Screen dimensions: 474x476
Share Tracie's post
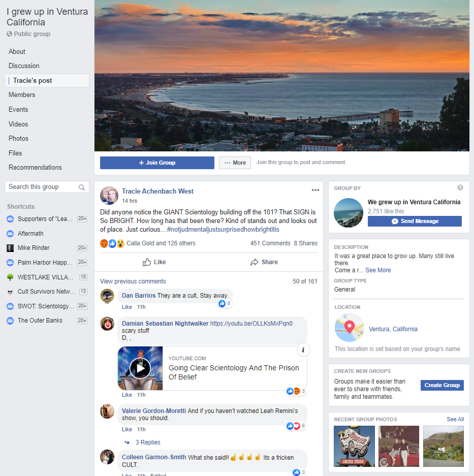tap(264, 262)
